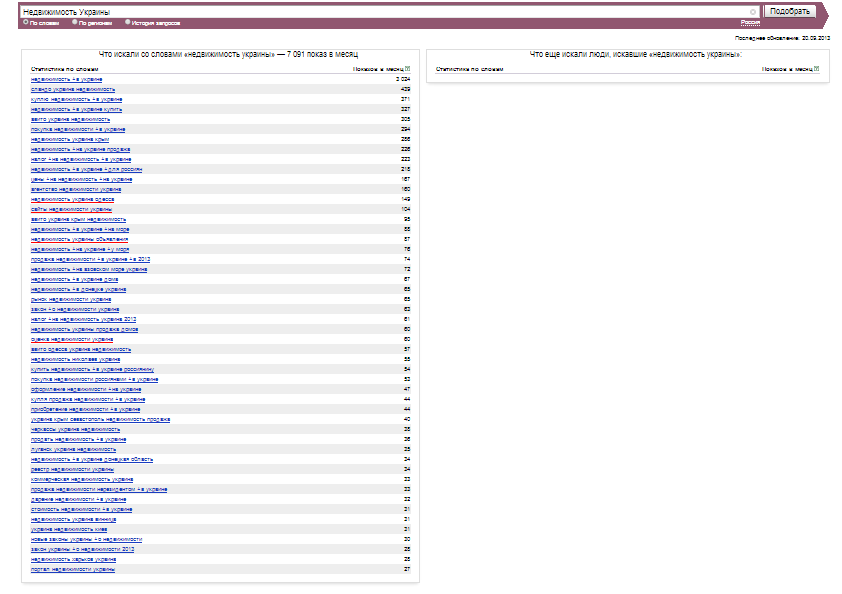Open link 'украина крым севастополь недвижимость продажа'
This screenshot has width=842, height=594.
(100, 420)
